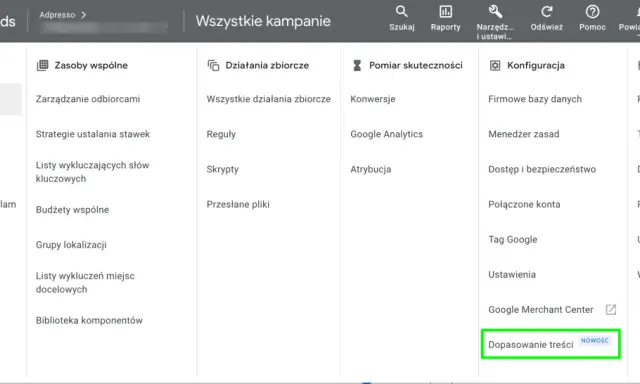The height and width of the screenshot is (384, 640).
Task: Open Grupy lokalizacji
Action: pos(71,245)
